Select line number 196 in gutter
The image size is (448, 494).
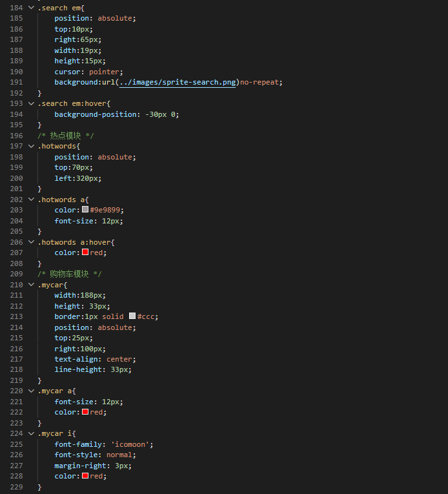16,136
